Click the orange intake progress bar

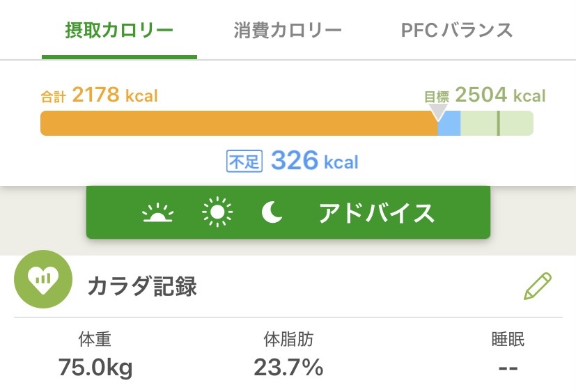tap(237, 123)
